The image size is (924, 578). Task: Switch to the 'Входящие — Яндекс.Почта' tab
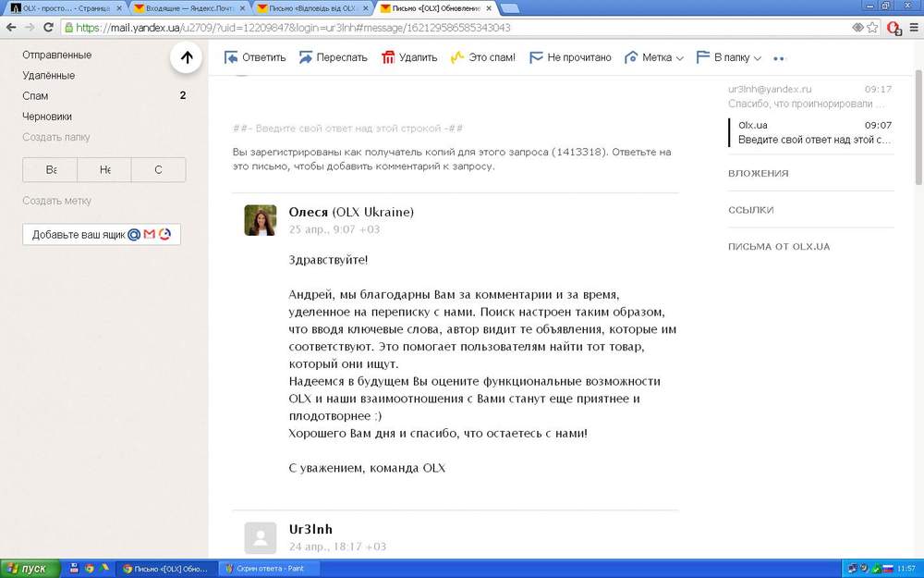(x=188, y=8)
